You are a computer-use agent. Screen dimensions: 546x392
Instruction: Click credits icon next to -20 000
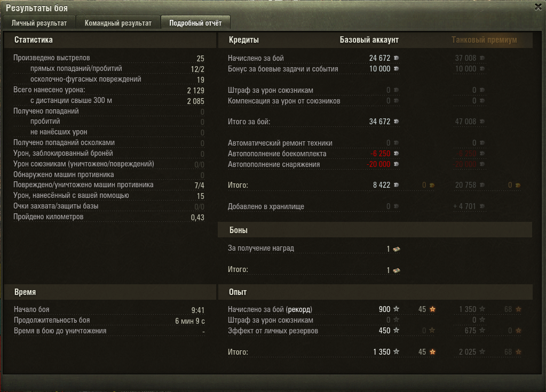click(x=396, y=164)
